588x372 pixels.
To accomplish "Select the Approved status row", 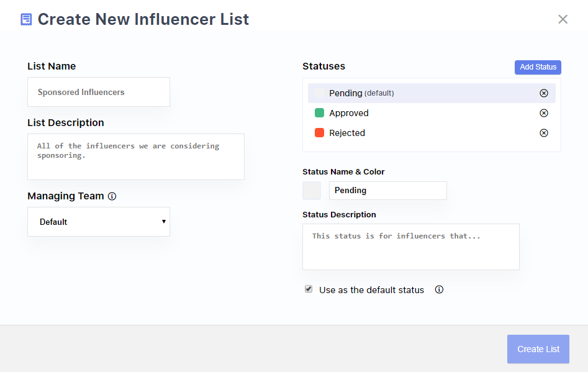I will (x=432, y=113).
